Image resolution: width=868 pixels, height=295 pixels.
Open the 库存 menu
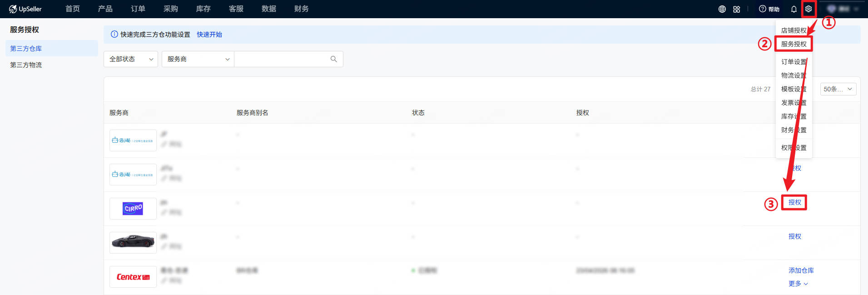click(203, 9)
